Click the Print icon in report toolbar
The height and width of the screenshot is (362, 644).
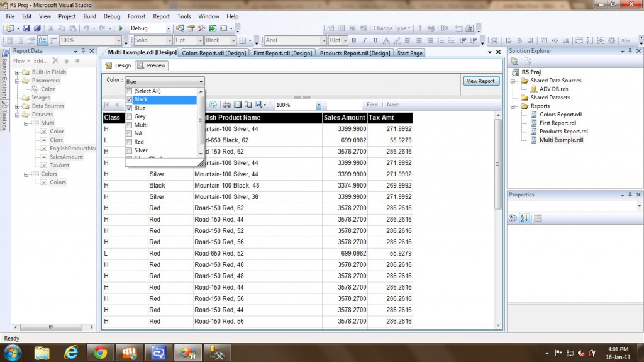[x=227, y=105]
